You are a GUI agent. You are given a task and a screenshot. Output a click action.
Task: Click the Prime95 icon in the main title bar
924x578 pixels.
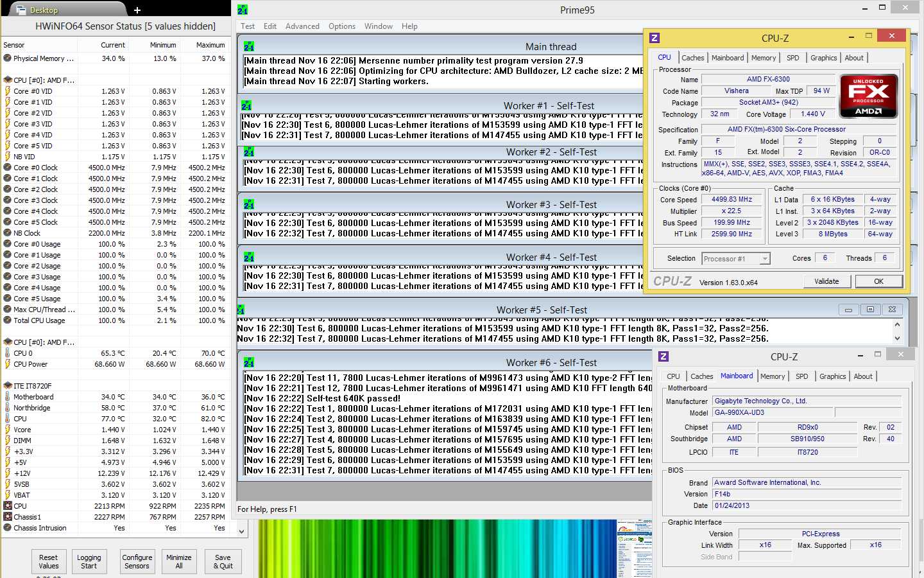pos(243,10)
